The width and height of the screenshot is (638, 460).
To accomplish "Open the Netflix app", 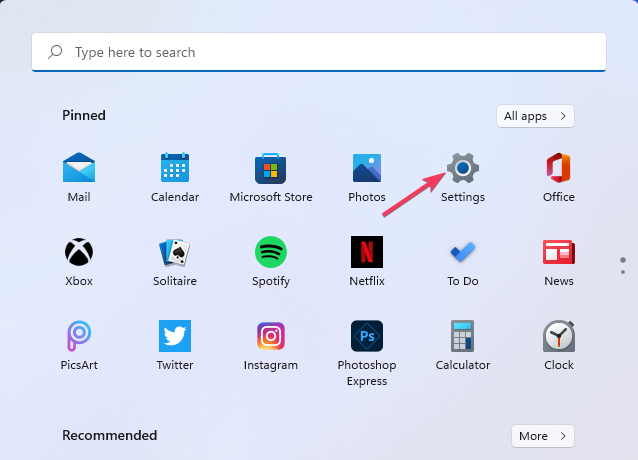I will [367, 252].
